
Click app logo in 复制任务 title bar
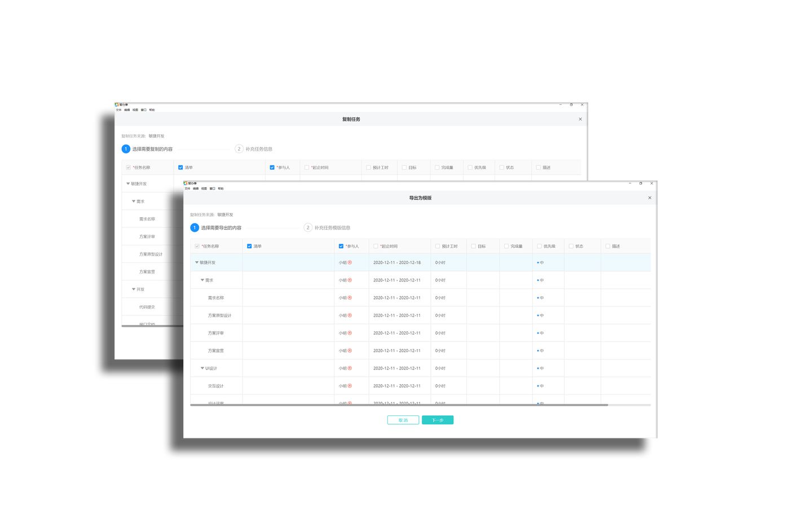point(117,104)
